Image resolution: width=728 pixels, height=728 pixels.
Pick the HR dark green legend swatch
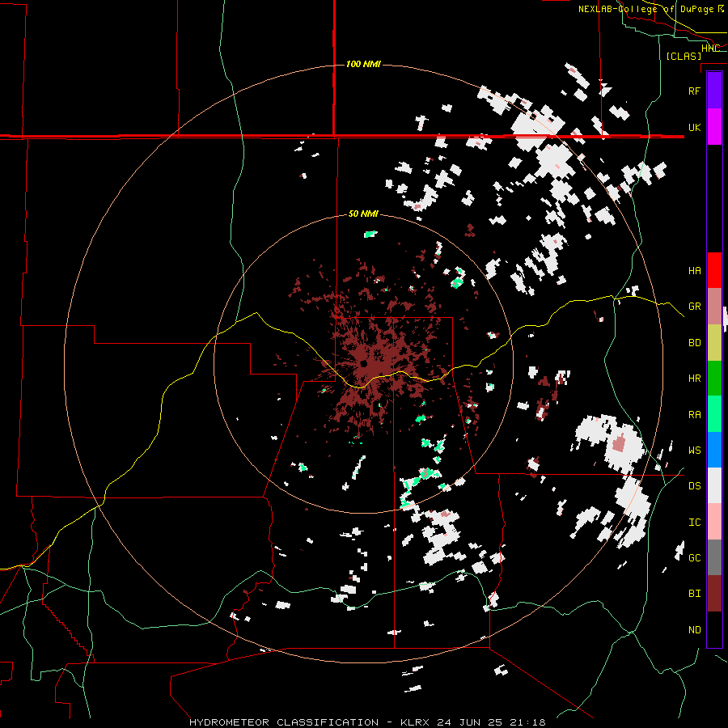coord(714,379)
